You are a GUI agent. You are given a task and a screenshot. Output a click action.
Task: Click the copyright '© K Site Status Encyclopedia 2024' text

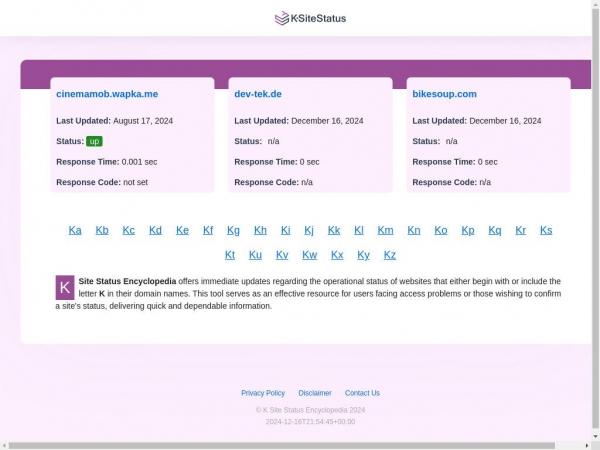coord(310,410)
